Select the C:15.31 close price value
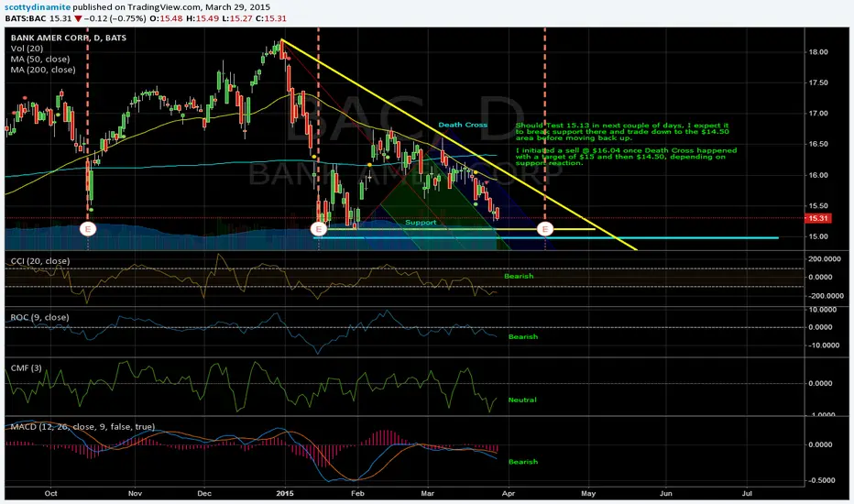 tap(269, 18)
